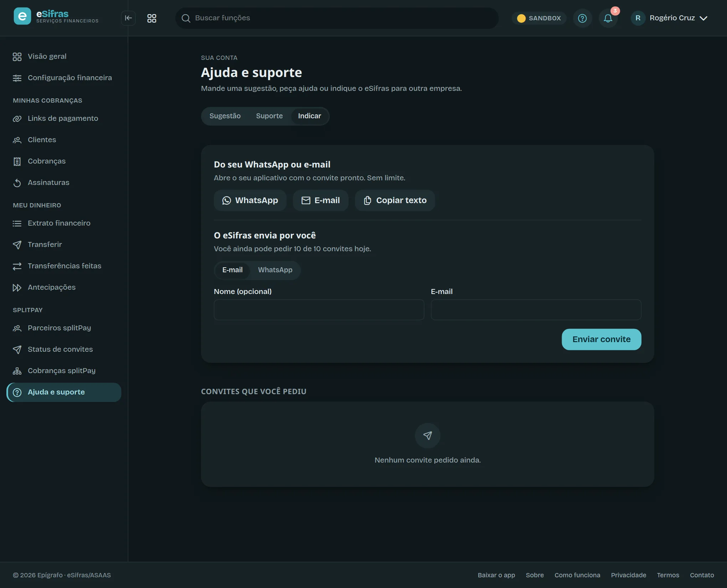Open the apps grid icon in the header
This screenshot has width=727, height=588.
pyautogui.click(x=152, y=18)
